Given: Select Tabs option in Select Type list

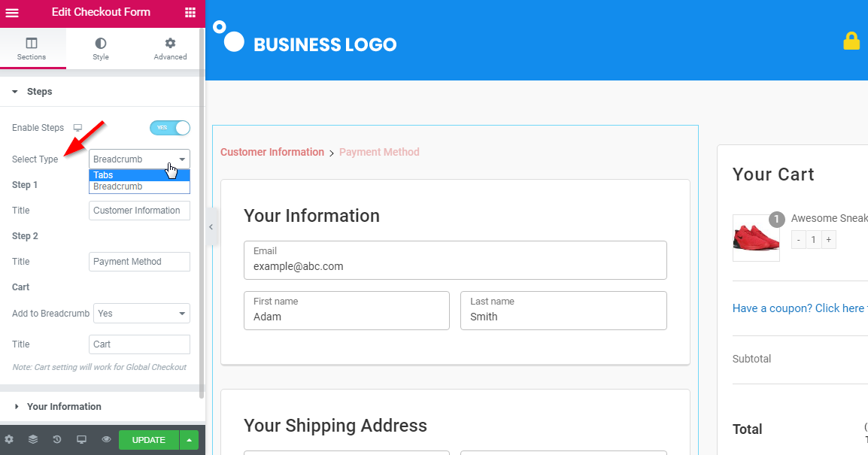Looking at the screenshot, I should coord(139,175).
